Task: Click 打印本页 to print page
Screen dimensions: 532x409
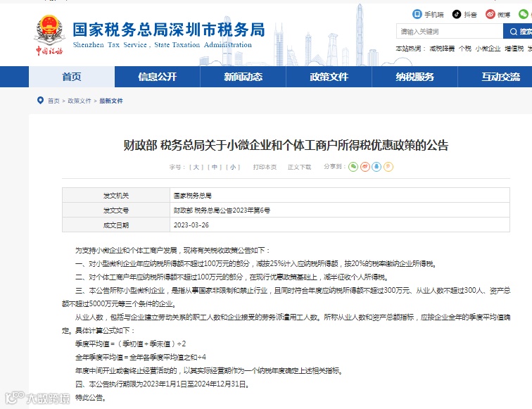Action: (265, 167)
